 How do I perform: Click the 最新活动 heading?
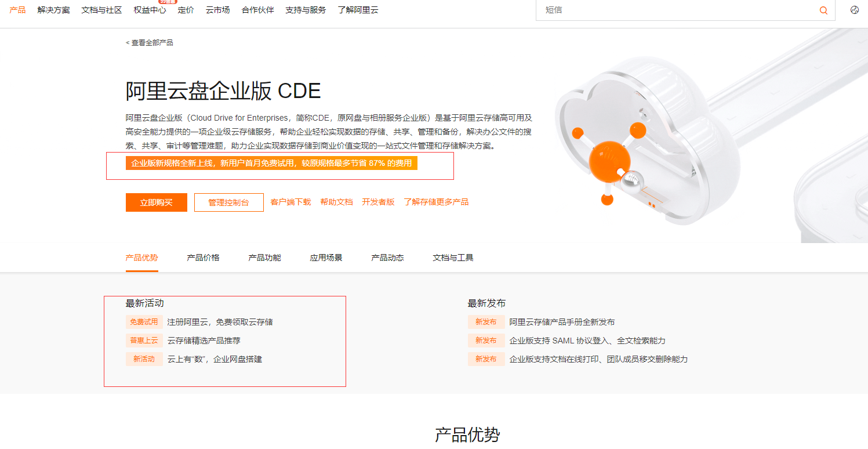pos(144,303)
